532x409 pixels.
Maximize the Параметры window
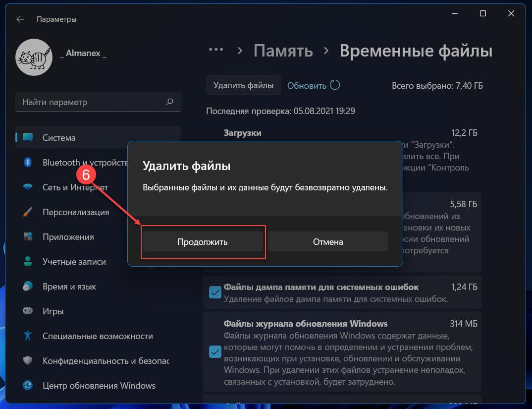483,13
